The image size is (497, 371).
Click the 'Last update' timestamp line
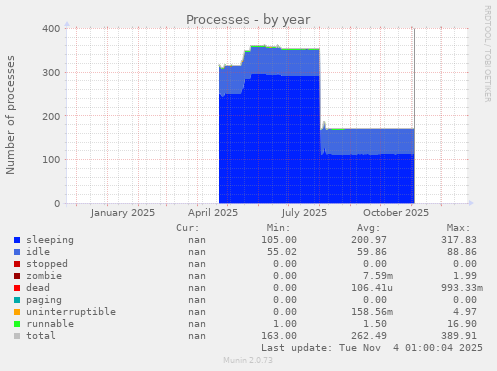(x=372, y=348)
